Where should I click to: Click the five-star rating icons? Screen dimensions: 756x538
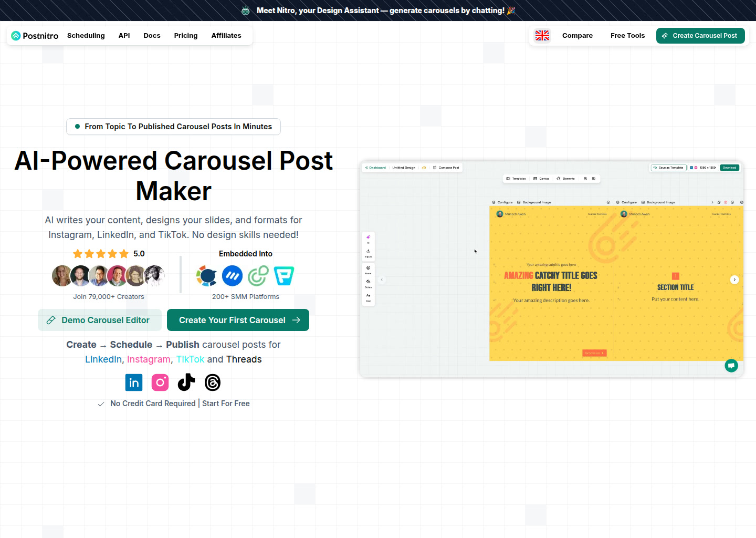[101, 254]
